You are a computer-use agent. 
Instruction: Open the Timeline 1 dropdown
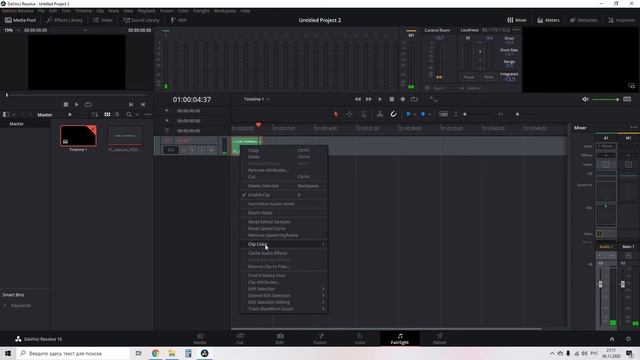tap(256, 99)
